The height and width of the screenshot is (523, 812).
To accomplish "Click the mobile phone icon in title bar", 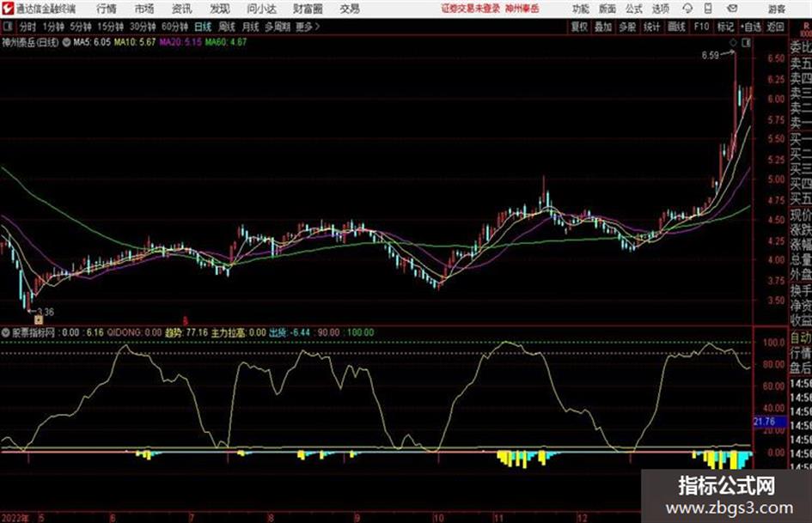I will pyautogui.click(x=708, y=9).
